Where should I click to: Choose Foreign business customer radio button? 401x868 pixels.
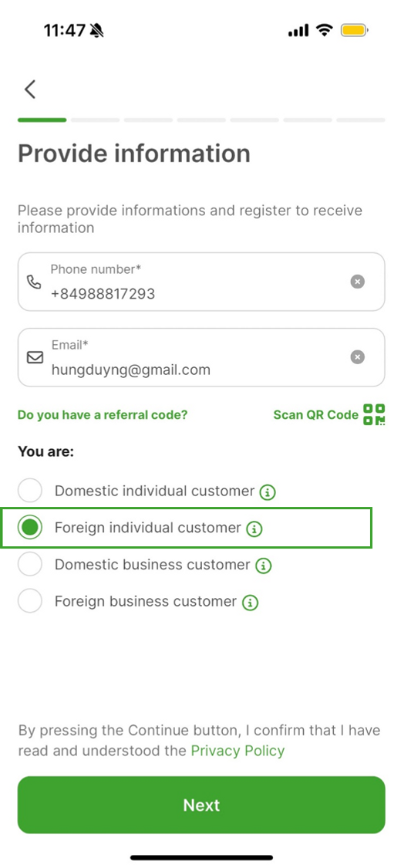point(30,601)
